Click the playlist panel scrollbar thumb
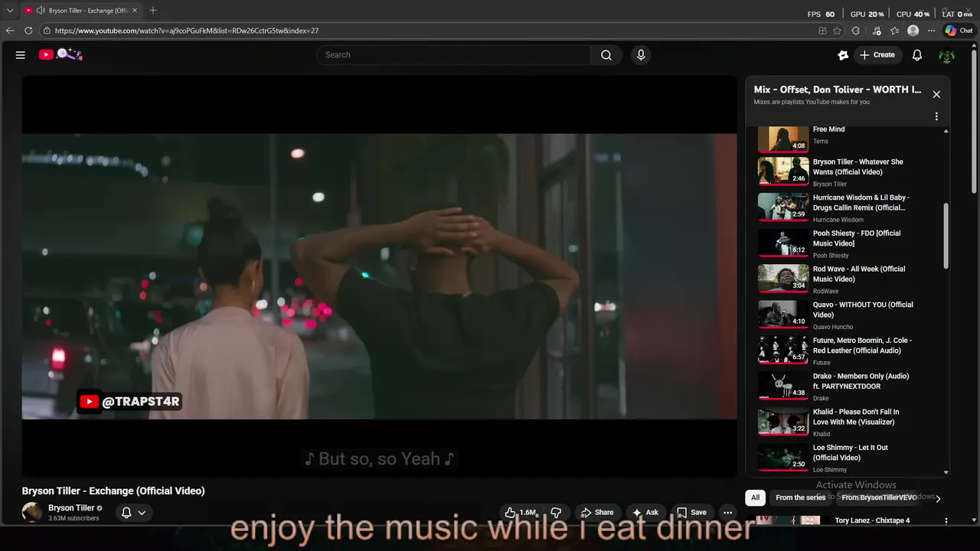 [946, 236]
